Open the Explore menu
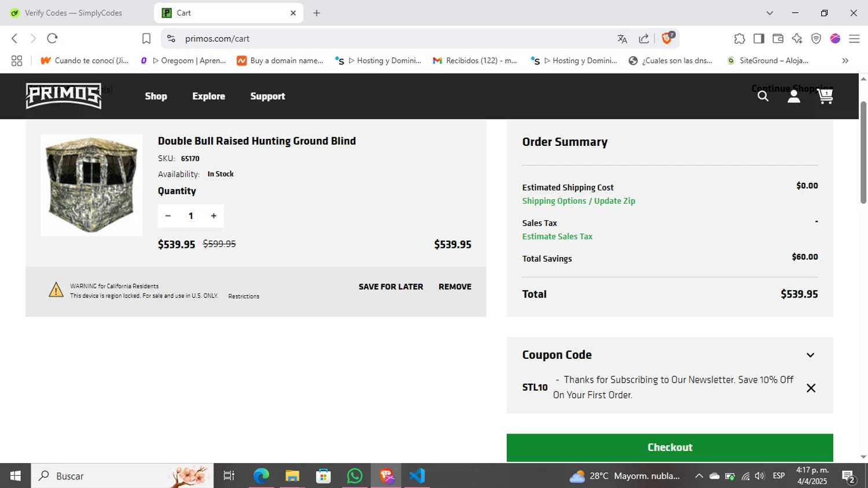 (208, 96)
